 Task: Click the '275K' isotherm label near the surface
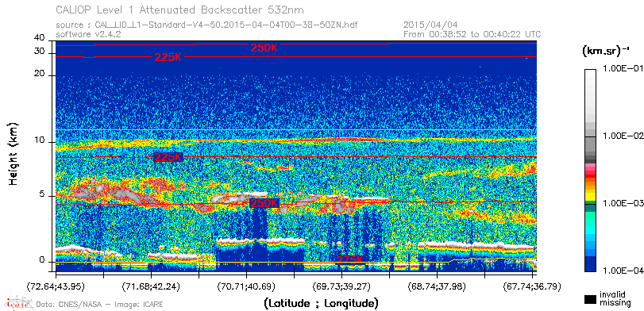point(349,259)
